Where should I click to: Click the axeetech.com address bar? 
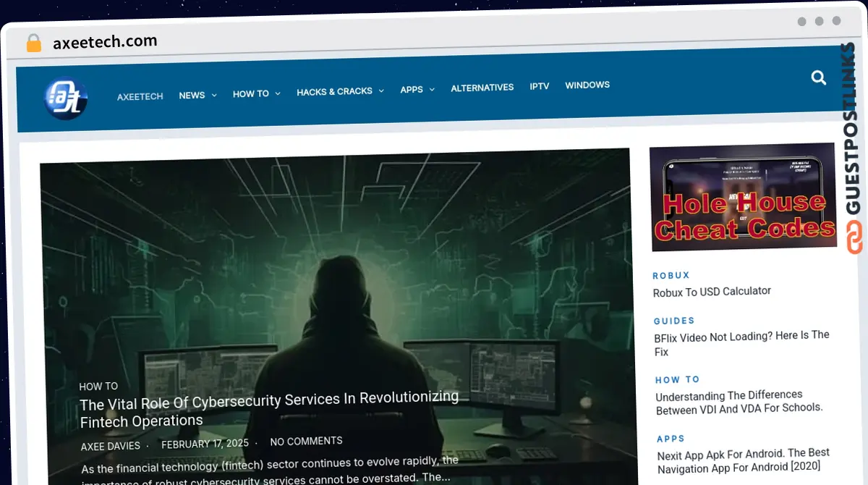[105, 41]
